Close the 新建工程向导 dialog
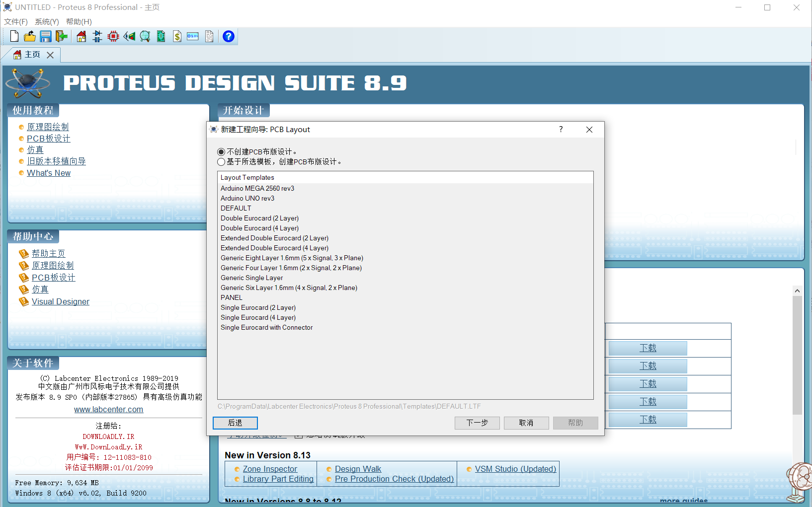This screenshot has height=507, width=812. point(589,129)
